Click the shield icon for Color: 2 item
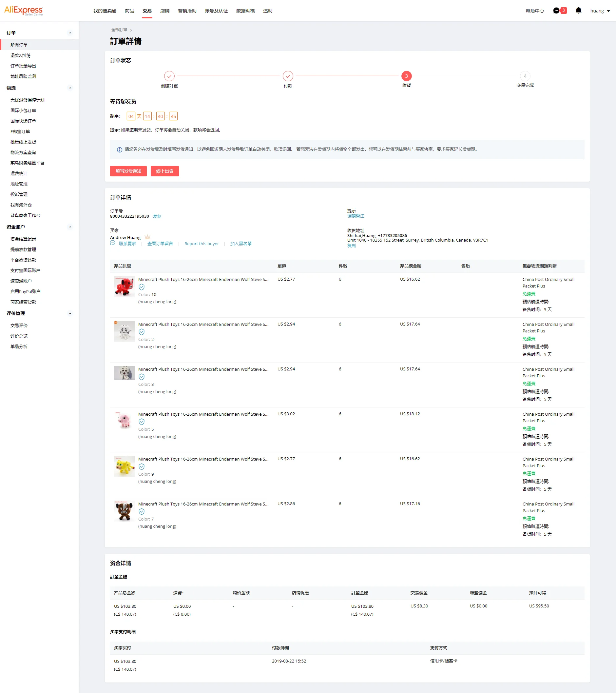Viewport: 616px width, 693px height. point(142,332)
